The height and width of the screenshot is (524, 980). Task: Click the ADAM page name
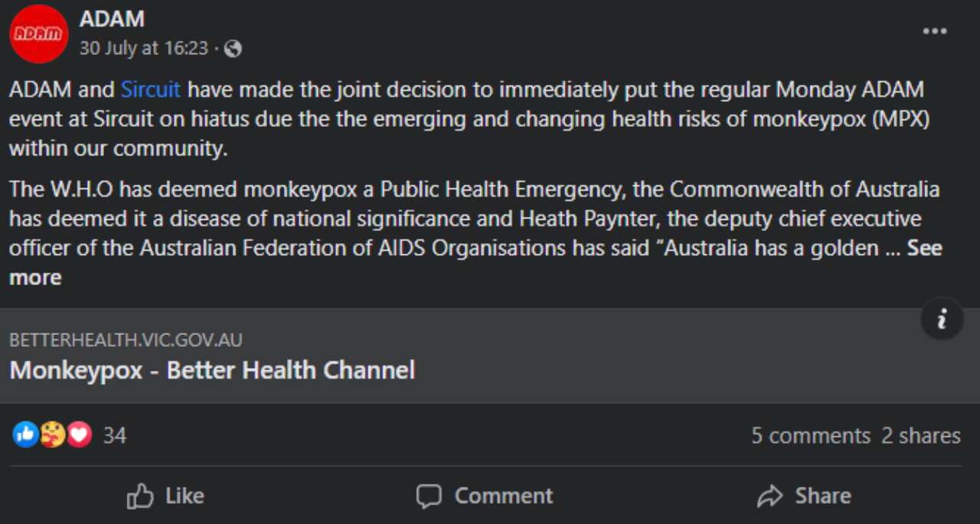(x=112, y=19)
